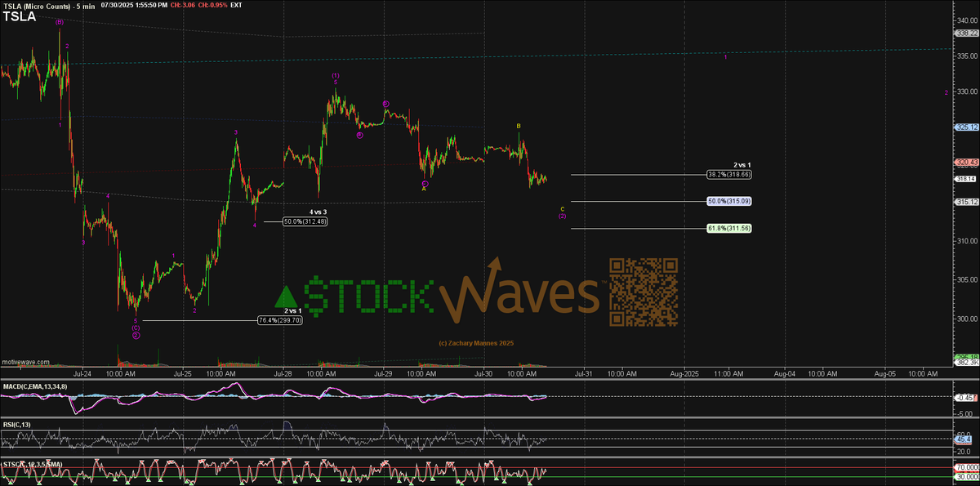Viewport: 980px width, 486px height.
Task: Select the 61.8%(311.56) Fibonacci label
Action: (x=729, y=228)
